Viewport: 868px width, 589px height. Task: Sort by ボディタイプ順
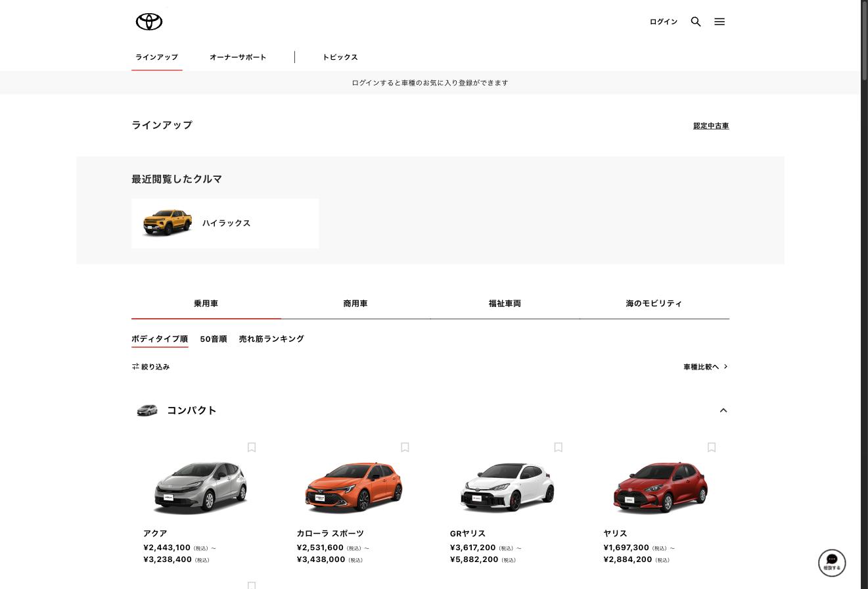[160, 339]
